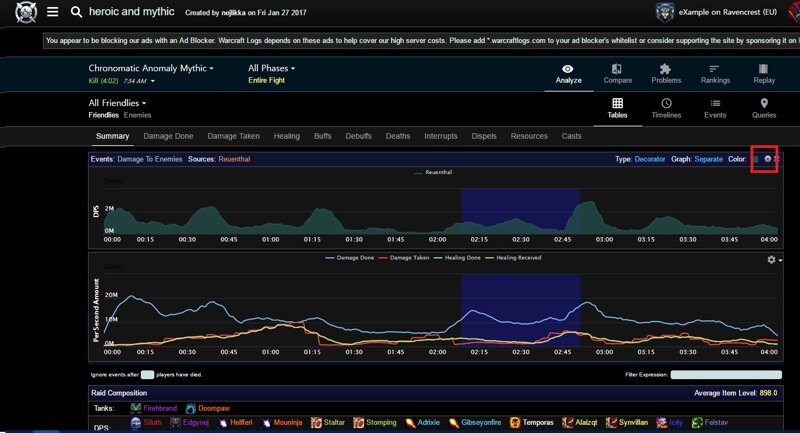800x433 pixels.
Task: Open the Dispels tab
Action: tap(484, 136)
